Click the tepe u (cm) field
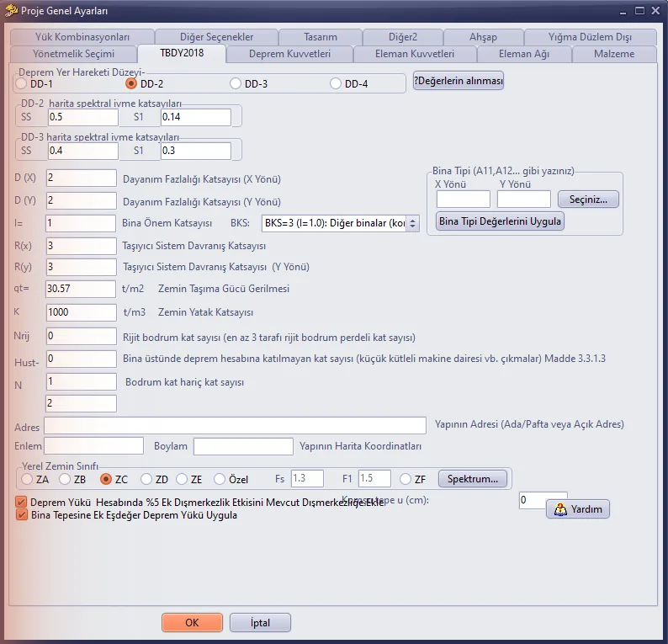The width and height of the screenshot is (668, 644). coord(533,500)
